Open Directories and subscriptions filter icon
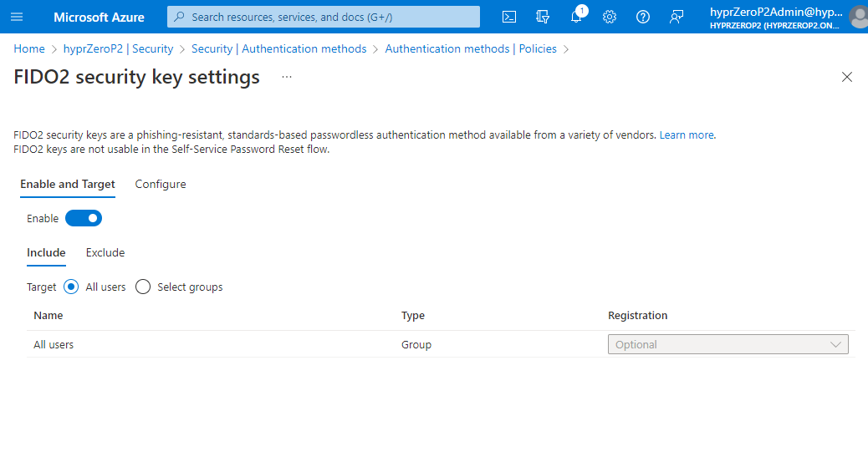Viewport: 868px width, 462px height. pos(543,18)
